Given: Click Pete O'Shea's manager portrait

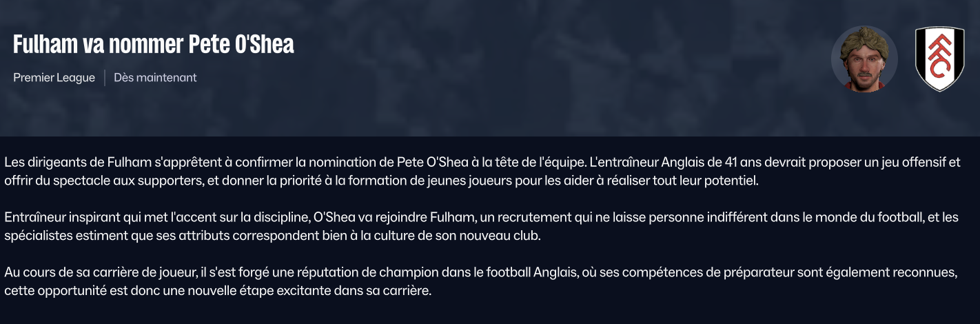Looking at the screenshot, I should tap(864, 59).
